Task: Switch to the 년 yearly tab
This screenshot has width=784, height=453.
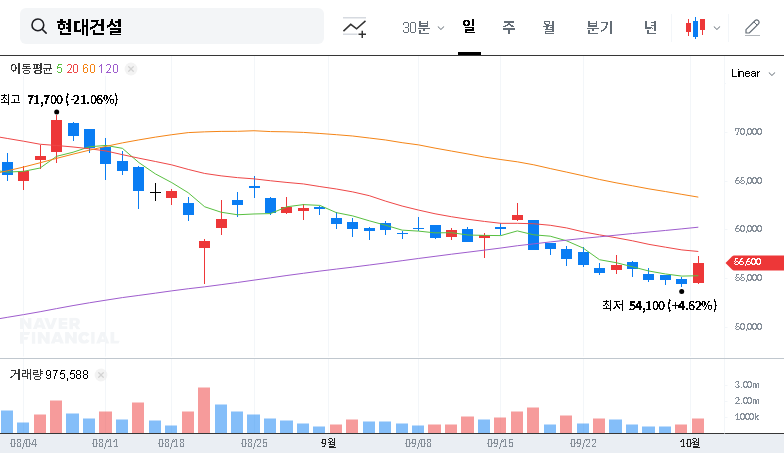Action: coord(651,27)
